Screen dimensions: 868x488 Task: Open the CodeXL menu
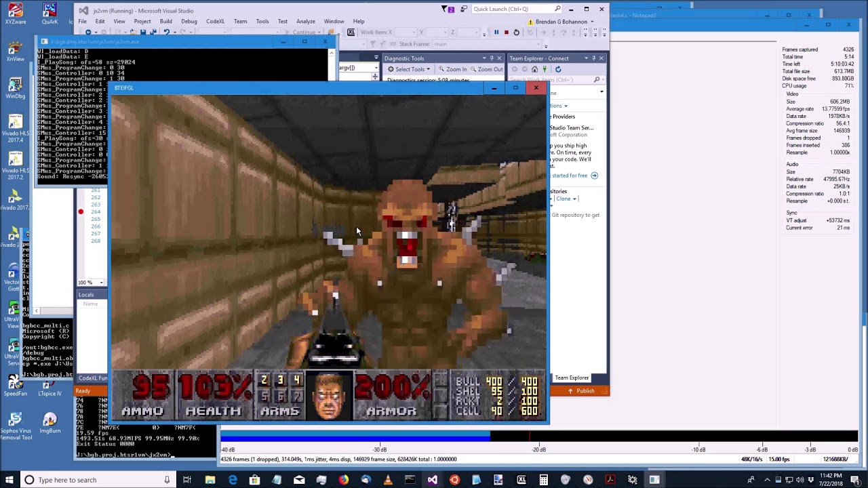pos(215,21)
